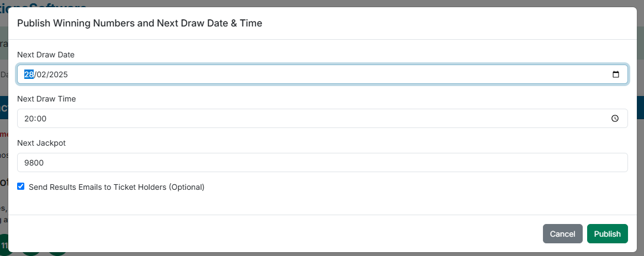This screenshot has height=256, width=644.
Task: Click into the Next Jackpot field showing 9800
Action: click(x=322, y=163)
